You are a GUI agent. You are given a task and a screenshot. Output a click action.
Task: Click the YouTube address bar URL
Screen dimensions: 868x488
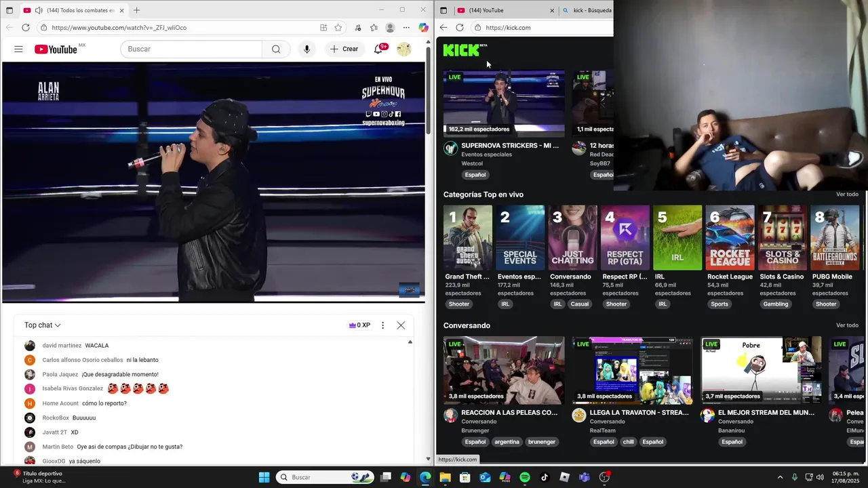pos(119,28)
